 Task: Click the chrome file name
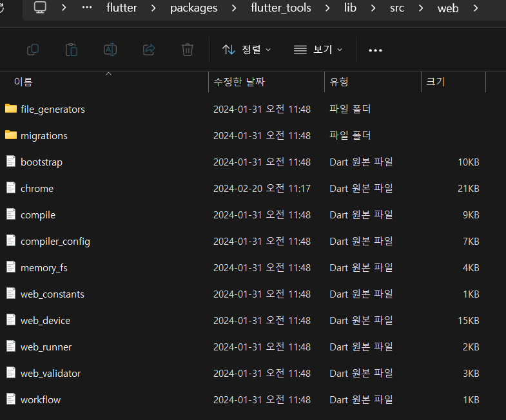point(37,188)
